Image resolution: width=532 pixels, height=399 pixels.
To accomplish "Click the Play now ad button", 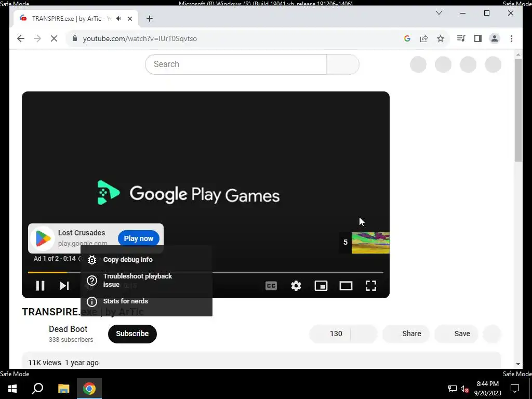I will coord(138,238).
